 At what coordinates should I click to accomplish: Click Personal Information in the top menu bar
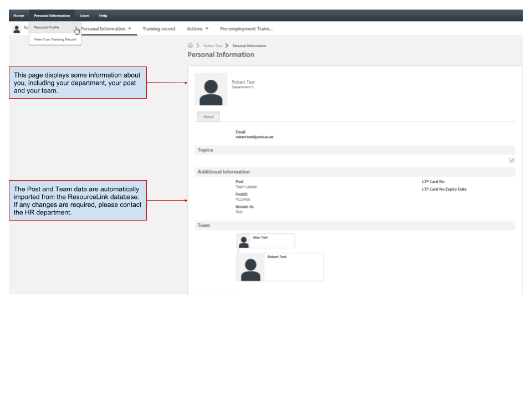point(52,16)
